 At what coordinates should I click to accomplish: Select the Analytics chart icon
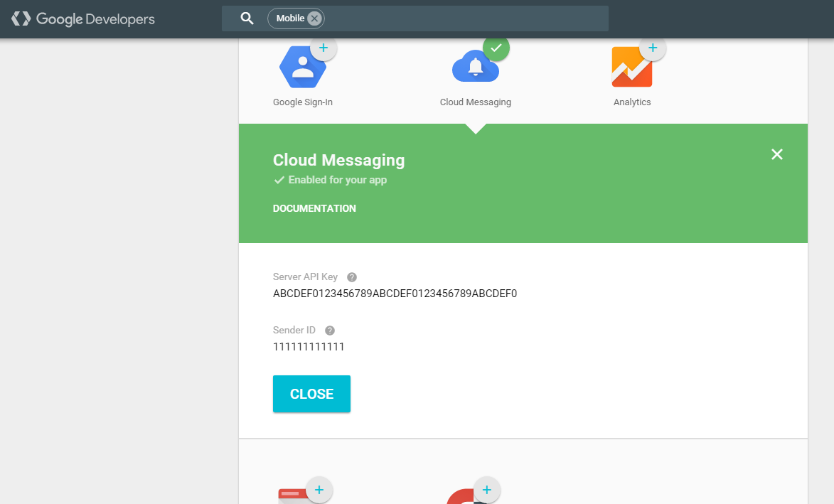point(632,67)
